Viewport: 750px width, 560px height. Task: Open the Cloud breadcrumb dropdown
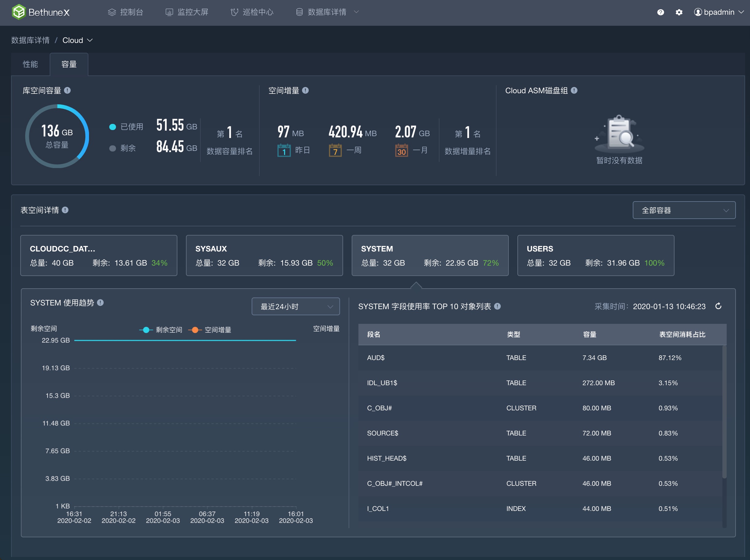coord(77,40)
